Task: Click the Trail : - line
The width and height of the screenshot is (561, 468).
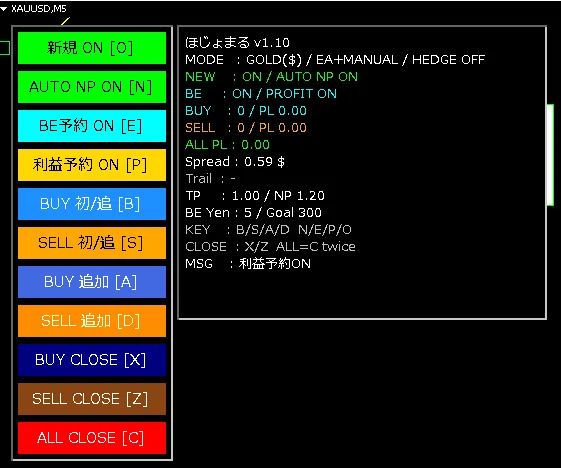Action: (x=210, y=179)
